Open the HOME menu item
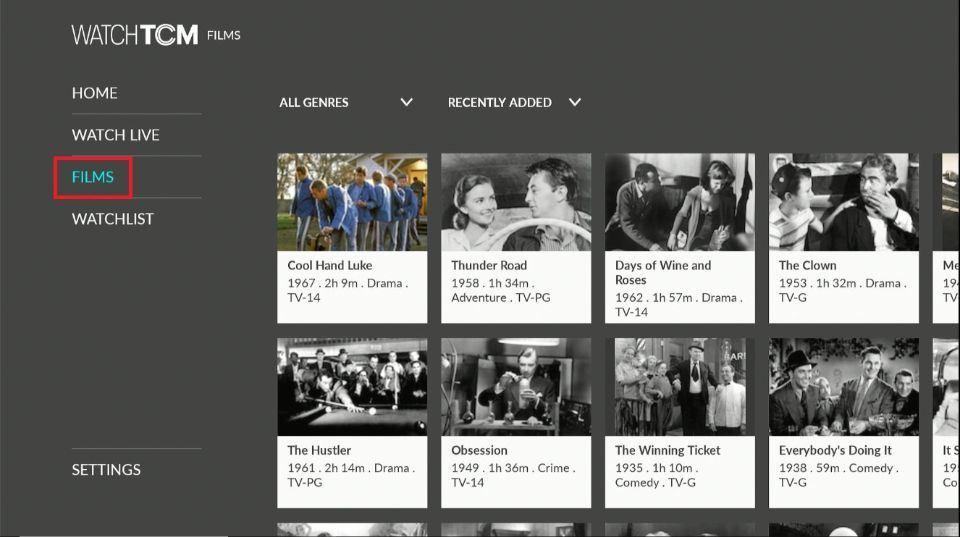This screenshot has height=537, width=960. [94, 93]
